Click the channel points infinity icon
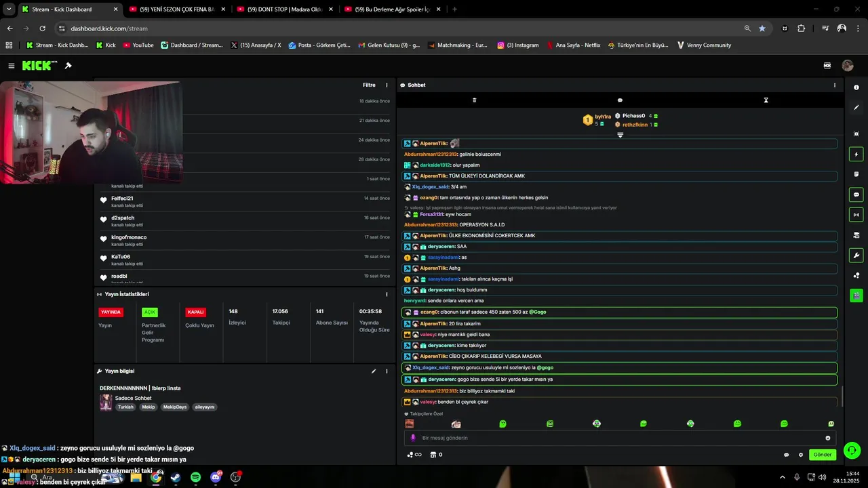 tap(414, 455)
